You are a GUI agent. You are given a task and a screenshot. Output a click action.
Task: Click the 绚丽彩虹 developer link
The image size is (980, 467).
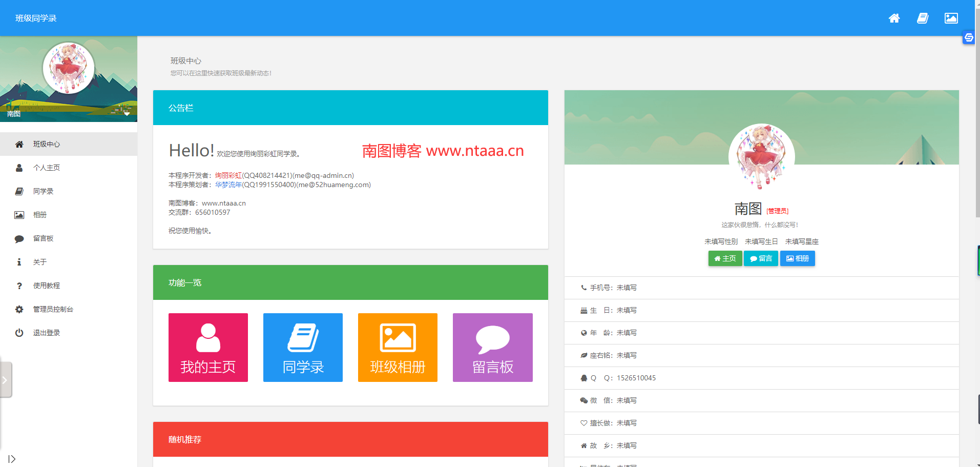click(x=228, y=175)
